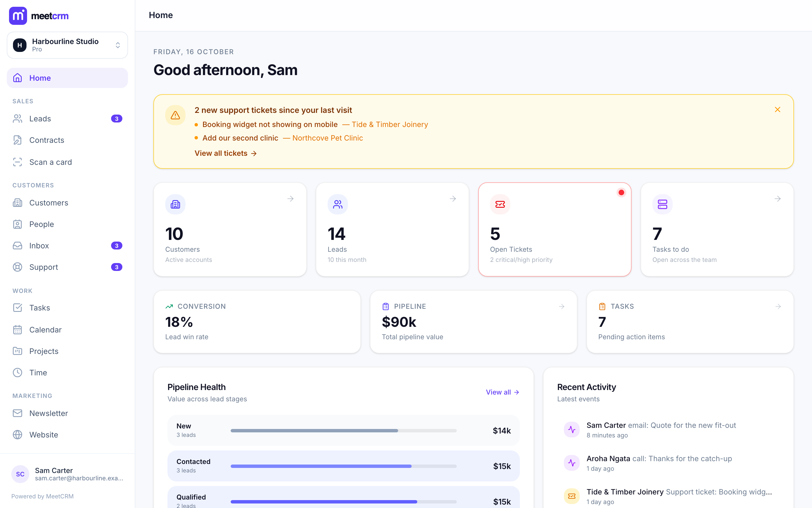Click the arrow on the Pipeline card
Image resolution: width=812 pixels, height=508 pixels.
(562, 306)
